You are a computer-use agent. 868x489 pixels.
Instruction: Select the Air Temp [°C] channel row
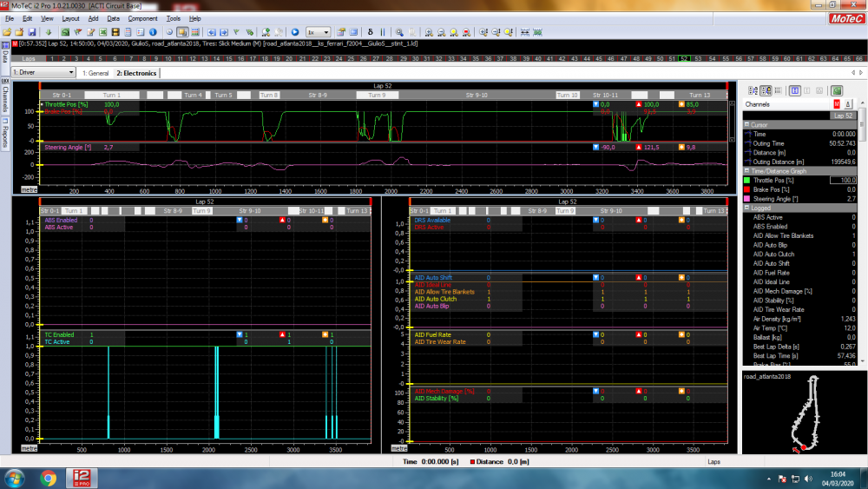[x=800, y=327]
